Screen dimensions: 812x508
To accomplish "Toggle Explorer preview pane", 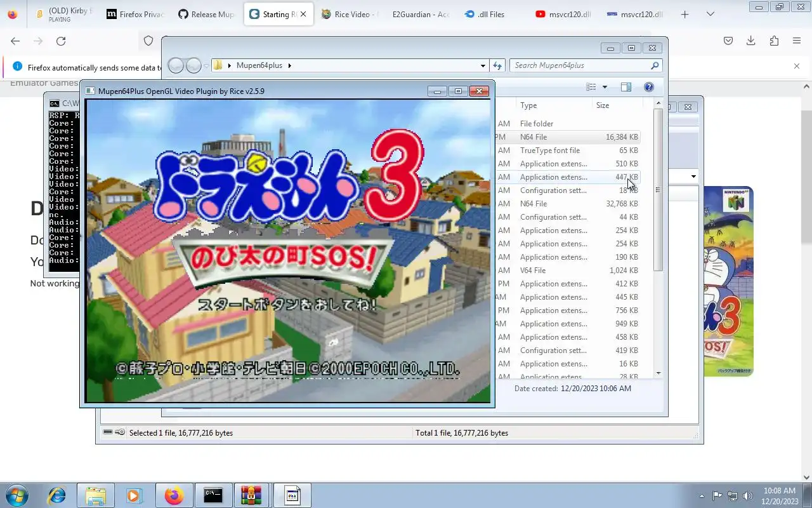I will pyautogui.click(x=626, y=87).
